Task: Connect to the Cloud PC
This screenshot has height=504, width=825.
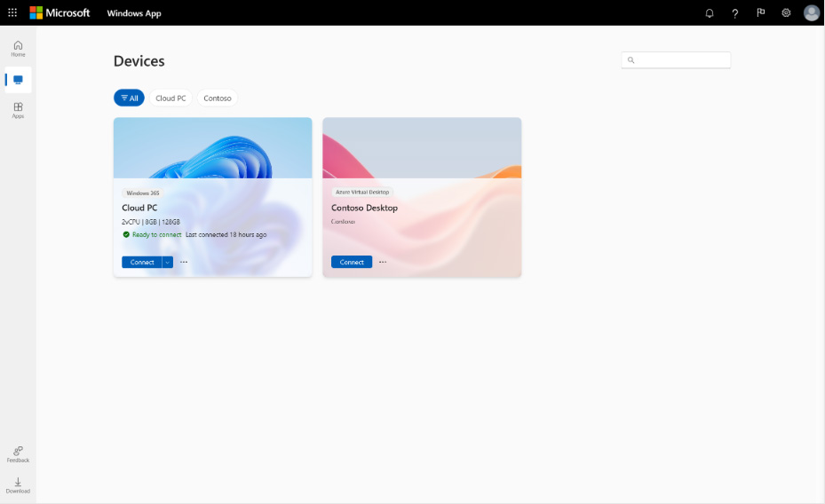Action: pyautogui.click(x=141, y=262)
